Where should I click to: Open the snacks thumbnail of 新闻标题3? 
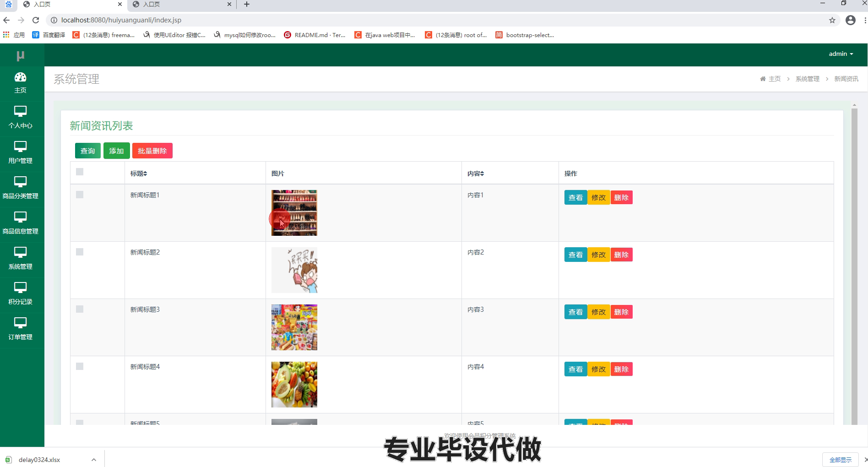coord(294,327)
